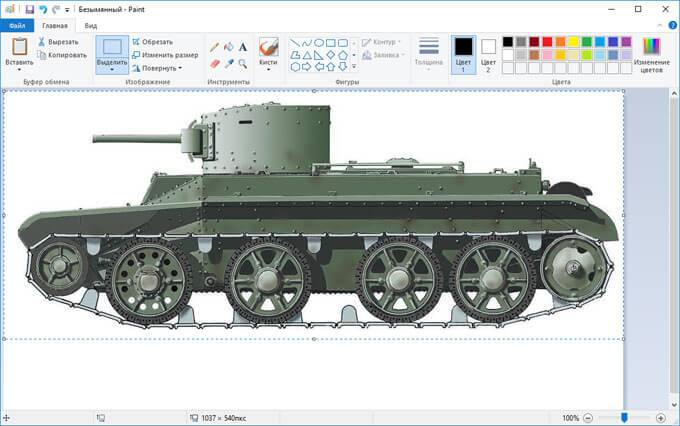Select the Magnifier tool
This screenshot has height=426, width=680.
(243, 64)
